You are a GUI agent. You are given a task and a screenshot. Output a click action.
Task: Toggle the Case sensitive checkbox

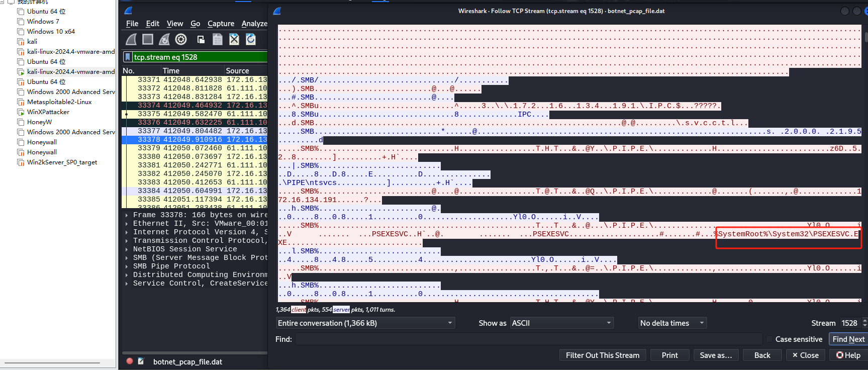(x=768, y=339)
